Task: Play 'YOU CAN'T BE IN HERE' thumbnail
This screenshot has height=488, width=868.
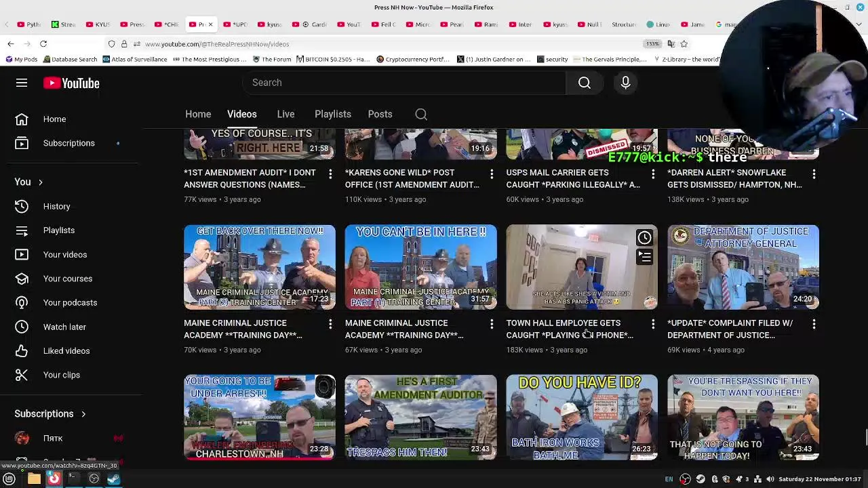Action: point(420,267)
